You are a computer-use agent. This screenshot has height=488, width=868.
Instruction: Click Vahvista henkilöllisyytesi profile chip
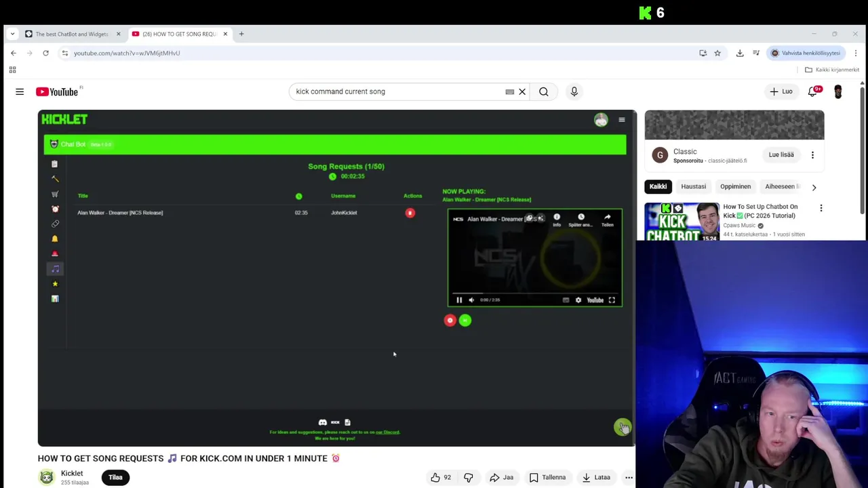coord(806,53)
